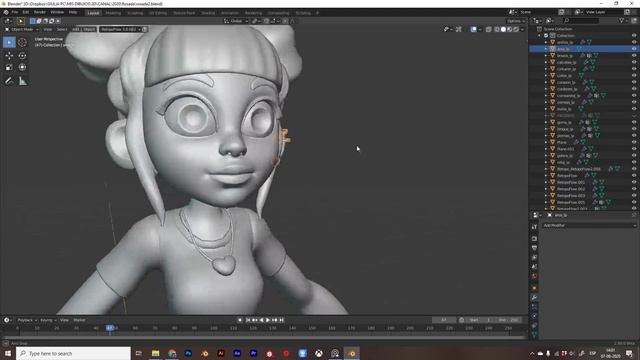Open the Object properties tab icon
The height and width of the screenshot is (360, 640).
click(534, 288)
